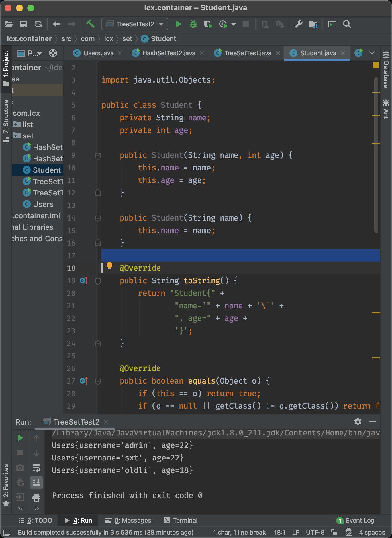Click the override gutter icon on line 27

[84, 381]
